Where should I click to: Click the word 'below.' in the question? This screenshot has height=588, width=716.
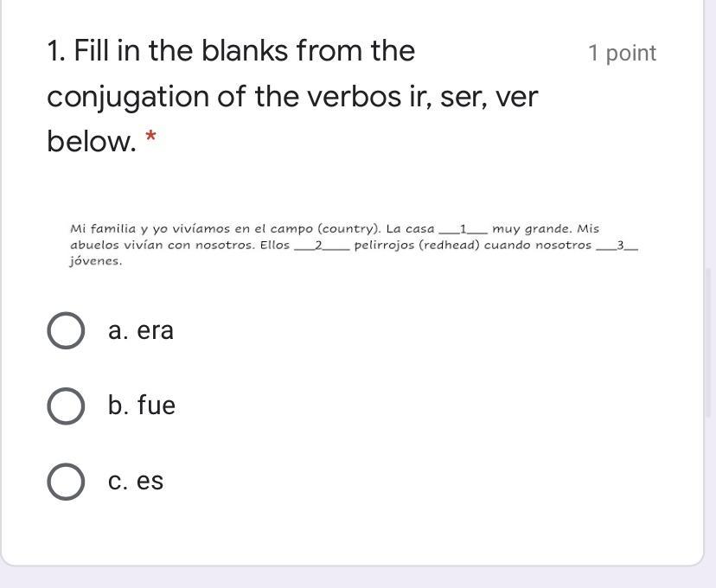[92, 141]
